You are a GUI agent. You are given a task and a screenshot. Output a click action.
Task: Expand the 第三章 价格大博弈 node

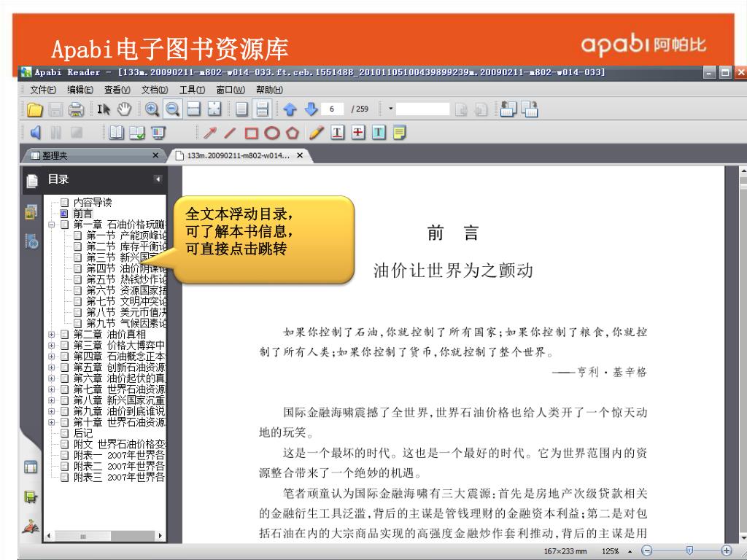(52, 345)
